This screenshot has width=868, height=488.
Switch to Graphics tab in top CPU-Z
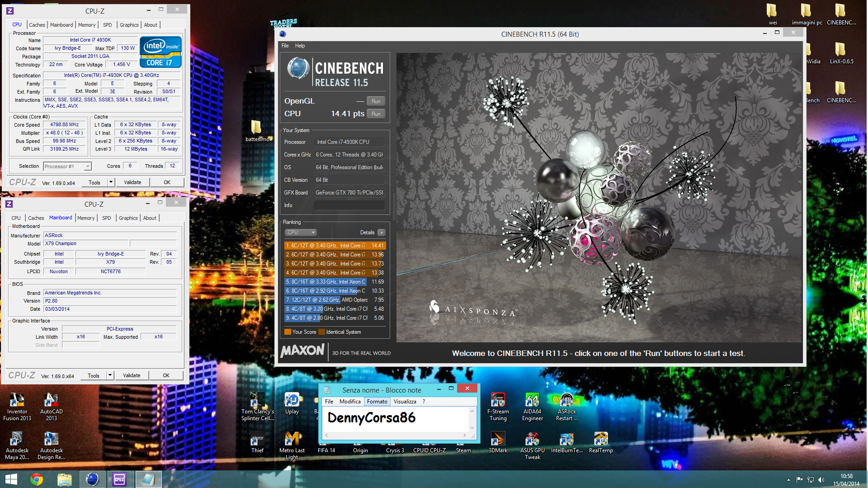pos(129,25)
